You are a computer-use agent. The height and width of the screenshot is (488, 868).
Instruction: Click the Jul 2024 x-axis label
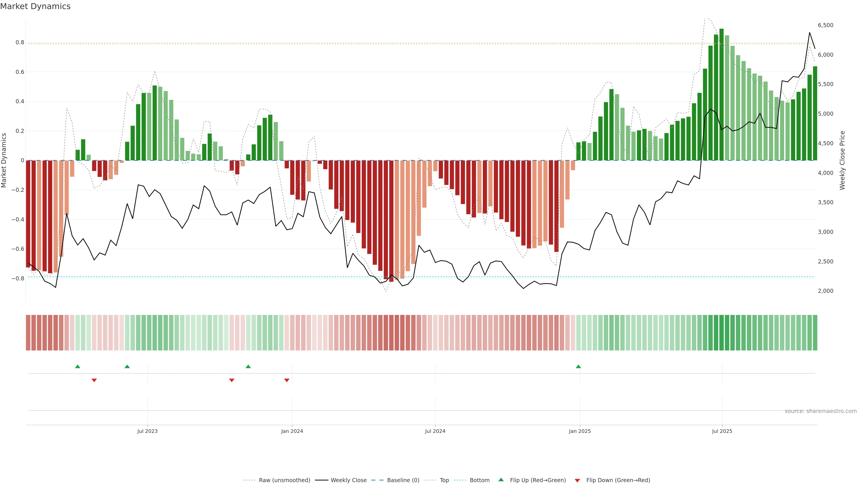[435, 431]
